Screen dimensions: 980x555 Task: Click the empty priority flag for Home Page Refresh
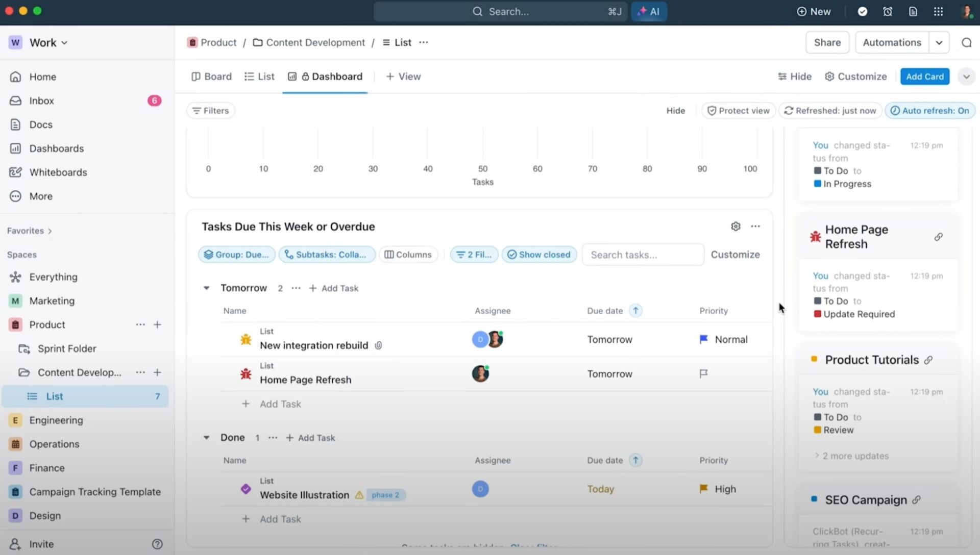tap(703, 374)
